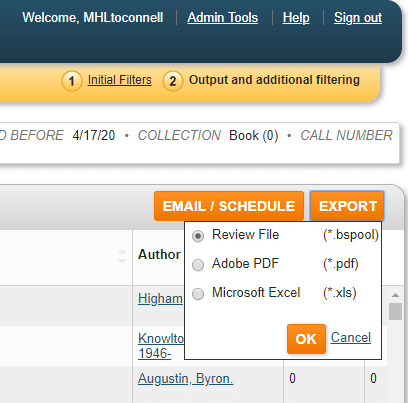Select the Review File radio button
This screenshot has width=408, height=403.
pyautogui.click(x=198, y=236)
